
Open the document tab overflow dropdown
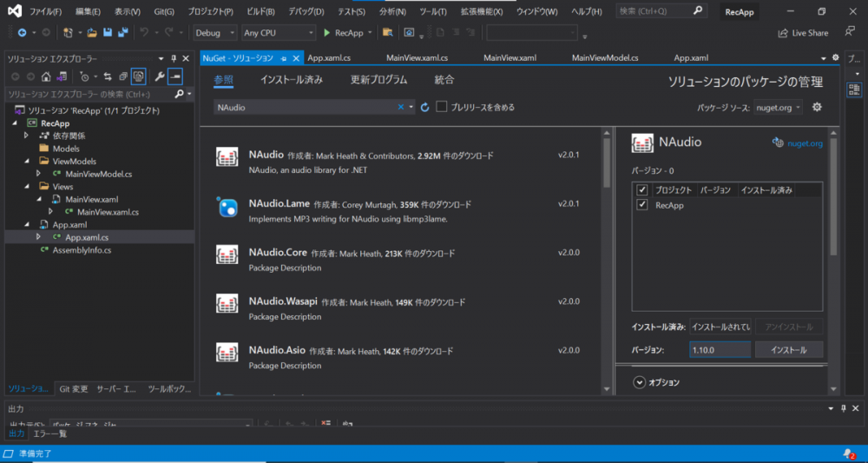pos(824,58)
